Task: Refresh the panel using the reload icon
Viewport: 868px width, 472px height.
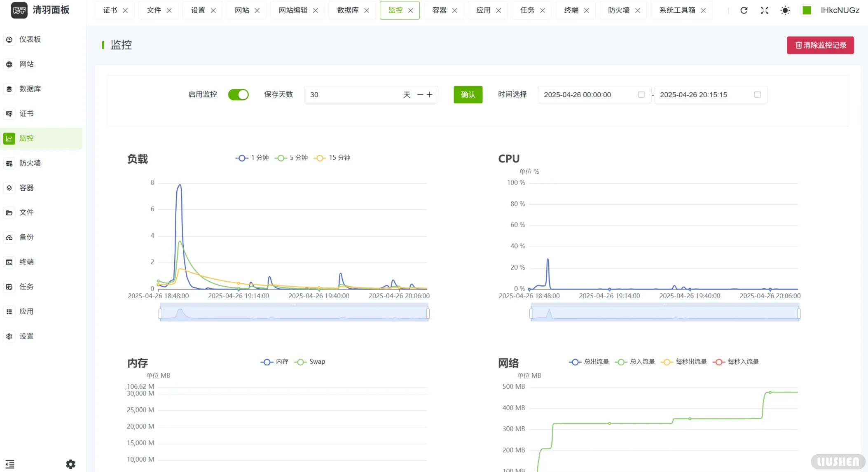Action: click(744, 10)
